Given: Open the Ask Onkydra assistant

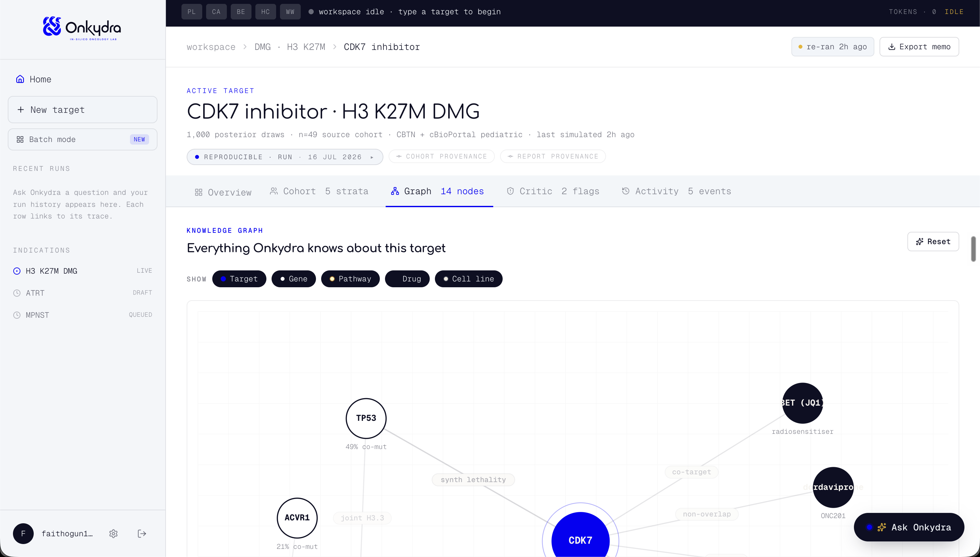Looking at the screenshot, I should [x=909, y=527].
